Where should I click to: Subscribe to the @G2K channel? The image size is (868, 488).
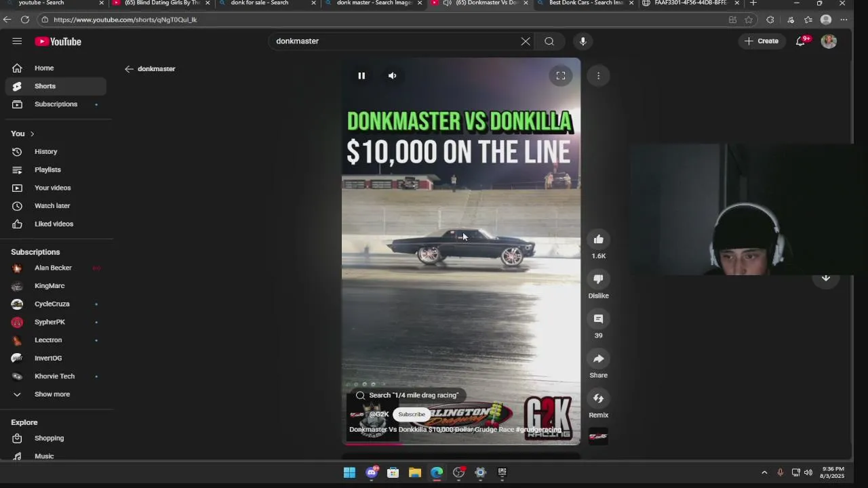[412, 414]
